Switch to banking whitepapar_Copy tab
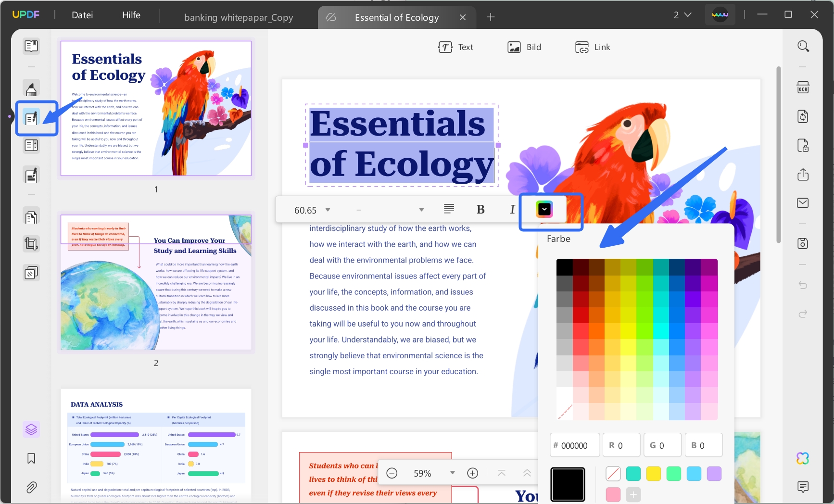 click(x=238, y=18)
